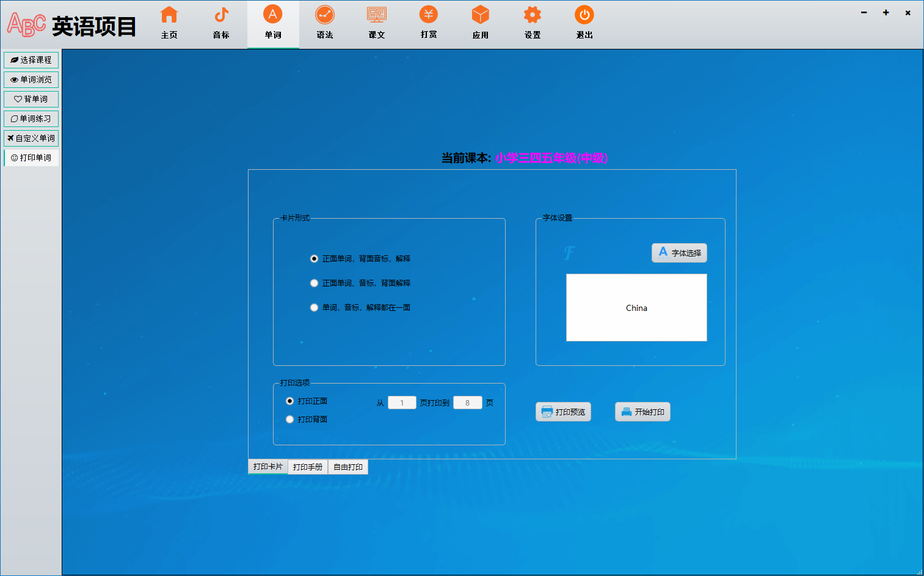
Task: Open 背单词 in the sidebar
Action: (31, 99)
